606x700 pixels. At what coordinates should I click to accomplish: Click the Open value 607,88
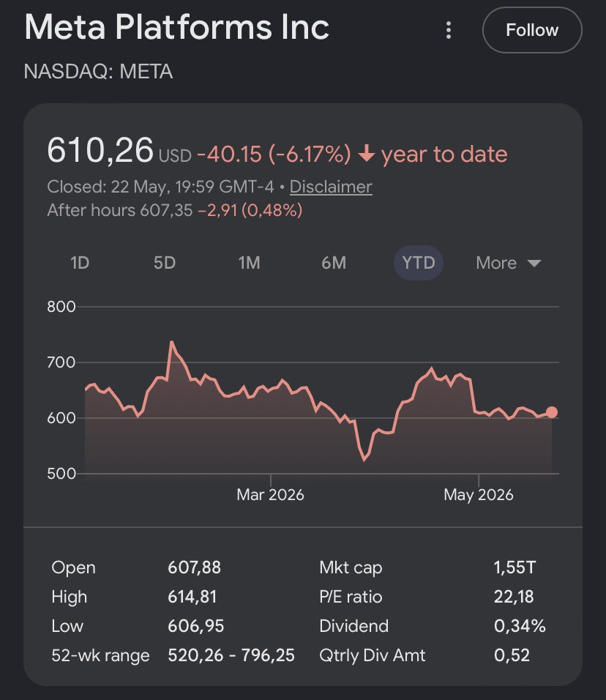194,567
